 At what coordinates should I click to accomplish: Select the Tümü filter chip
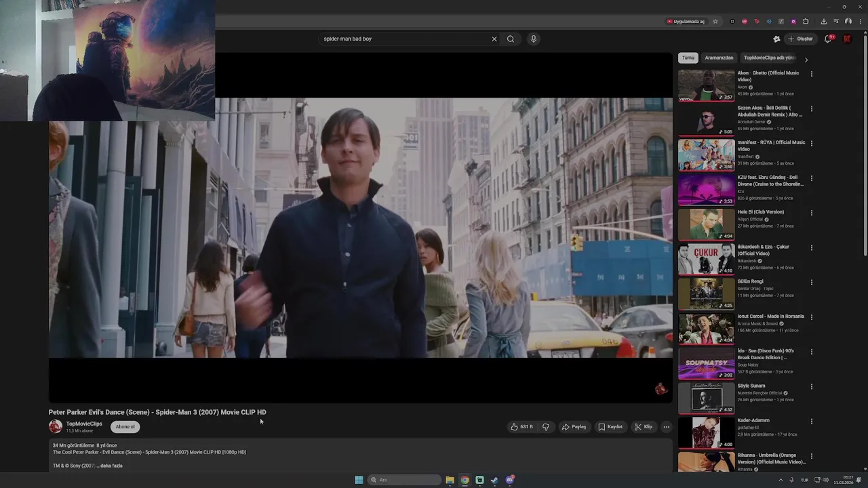coord(688,58)
